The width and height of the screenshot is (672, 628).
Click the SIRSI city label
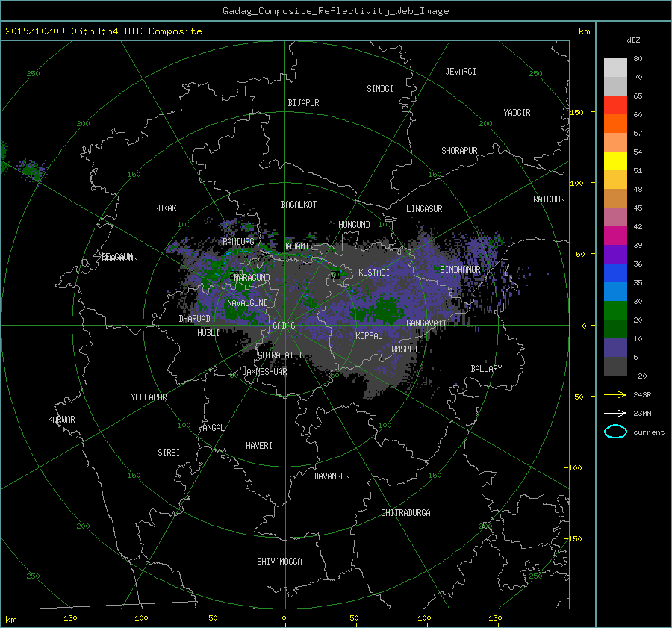[169, 453]
